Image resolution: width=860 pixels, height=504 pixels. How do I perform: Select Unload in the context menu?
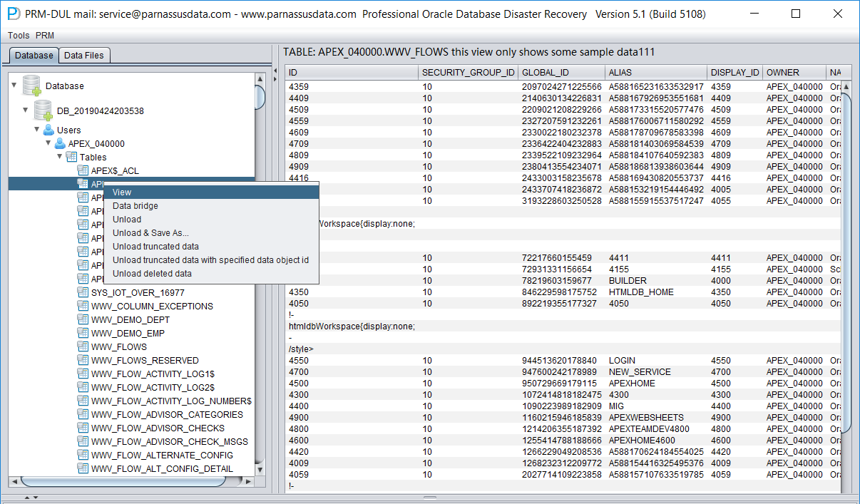pyautogui.click(x=211, y=220)
